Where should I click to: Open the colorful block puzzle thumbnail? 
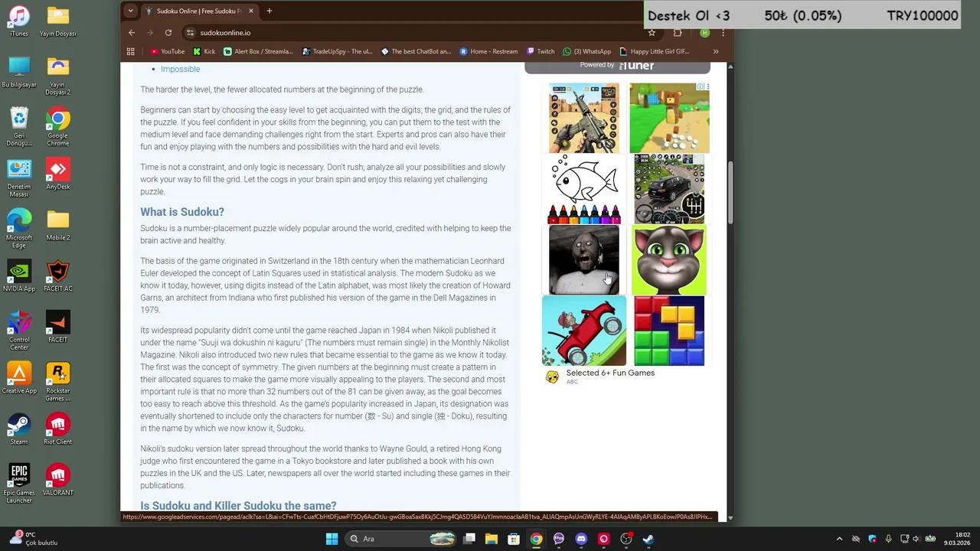(669, 331)
